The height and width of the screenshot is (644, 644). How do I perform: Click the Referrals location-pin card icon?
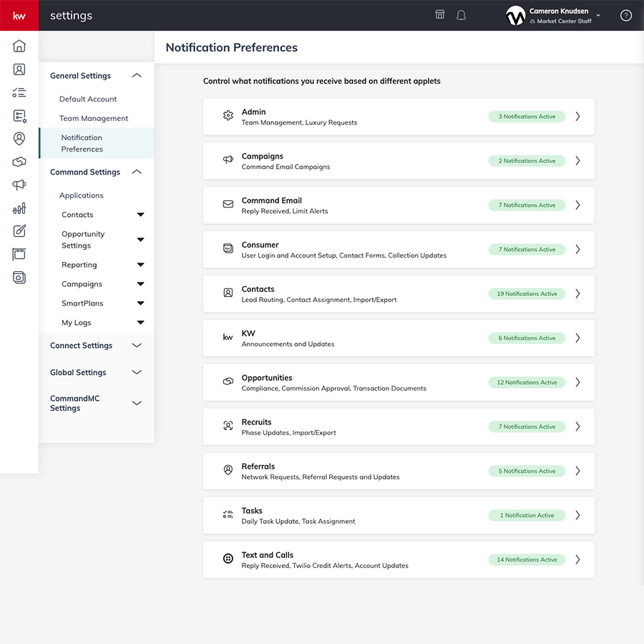pyautogui.click(x=228, y=470)
